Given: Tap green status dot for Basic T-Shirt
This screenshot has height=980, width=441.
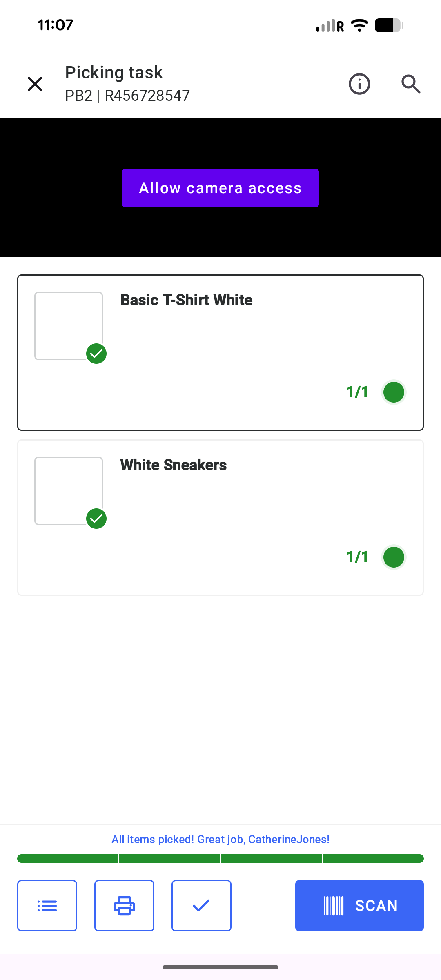Looking at the screenshot, I should coord(394,392).
